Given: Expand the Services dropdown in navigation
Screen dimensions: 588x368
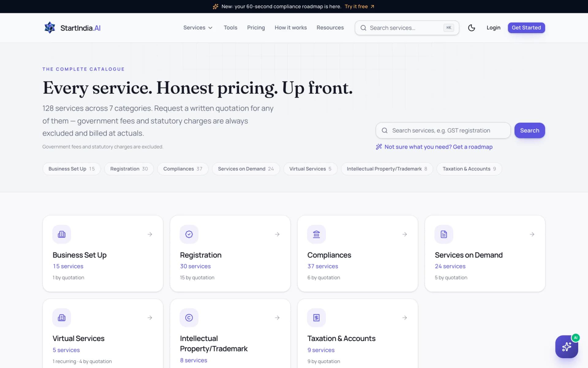Looking at the screenshot, I should tap(198, 28).
